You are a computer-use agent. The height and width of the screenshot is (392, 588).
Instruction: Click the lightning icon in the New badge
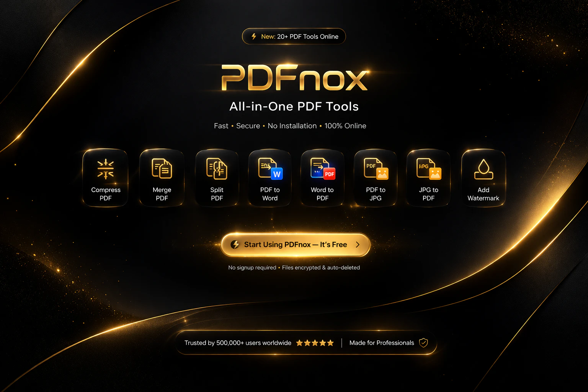253,36
